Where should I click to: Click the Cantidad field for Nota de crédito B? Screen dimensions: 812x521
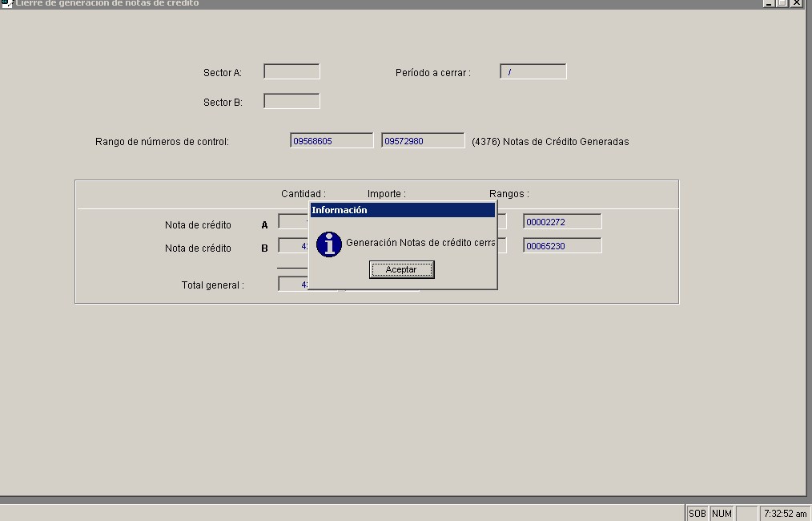tap(293, 246)
